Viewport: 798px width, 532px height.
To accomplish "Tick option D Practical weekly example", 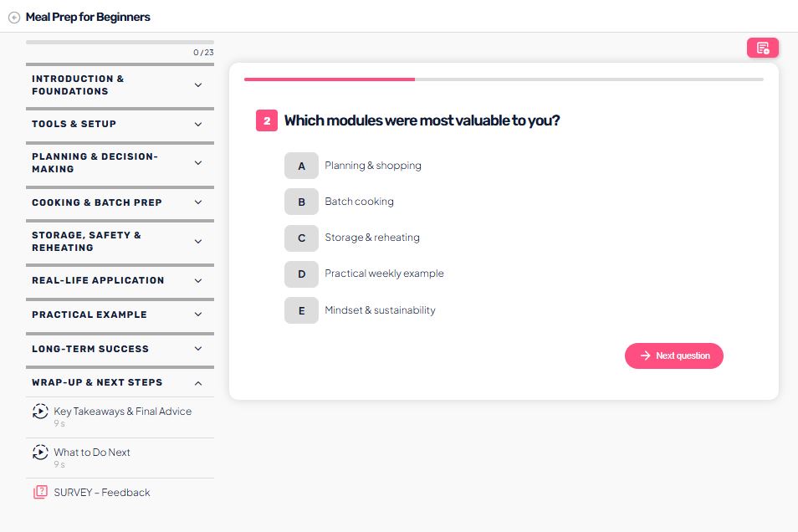I will (301, 274).
